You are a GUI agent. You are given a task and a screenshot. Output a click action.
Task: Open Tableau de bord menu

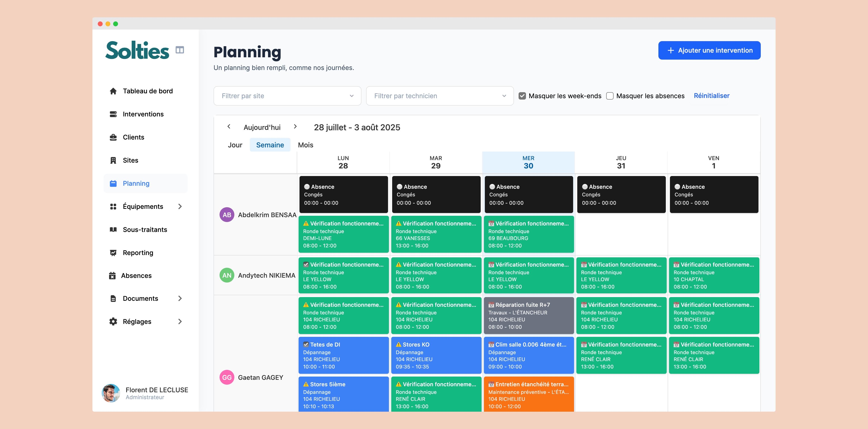pos(146,91)
